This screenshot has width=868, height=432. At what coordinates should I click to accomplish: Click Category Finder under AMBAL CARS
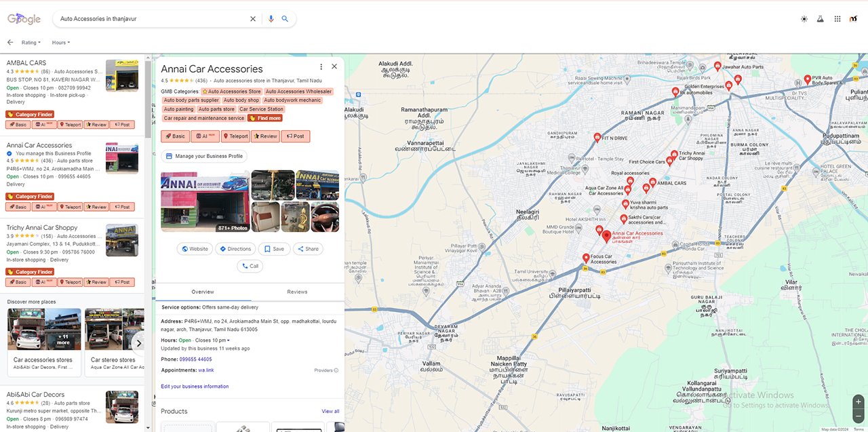point(30,114)
